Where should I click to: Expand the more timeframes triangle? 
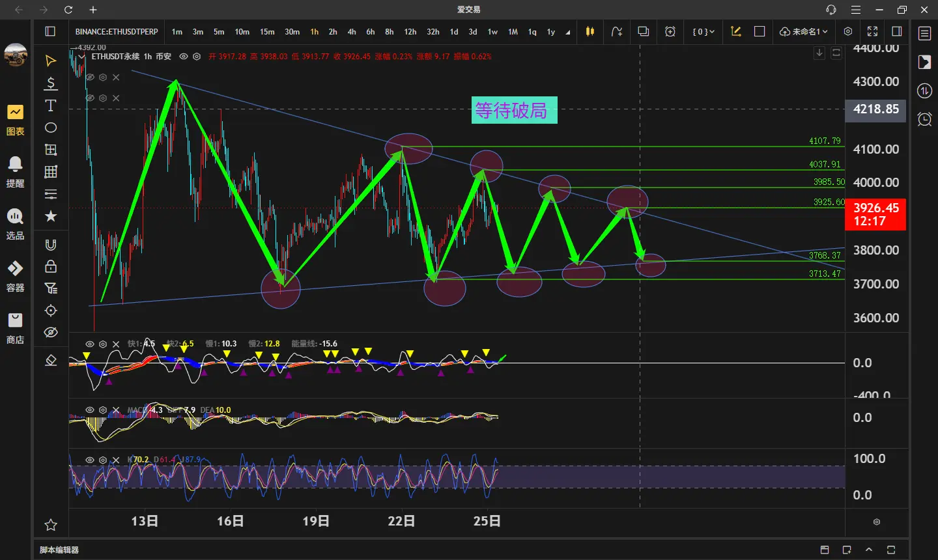(x=568, y=33)
